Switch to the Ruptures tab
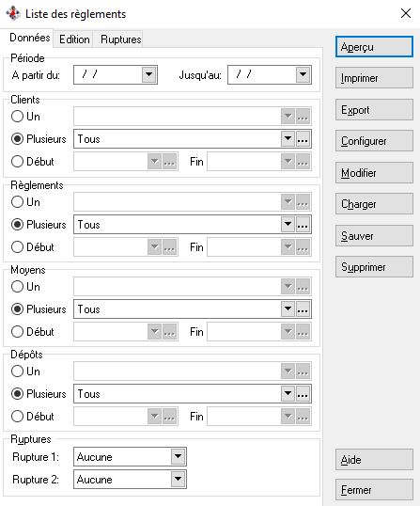This screenshot has height=506, width=420. click(120, 40)
